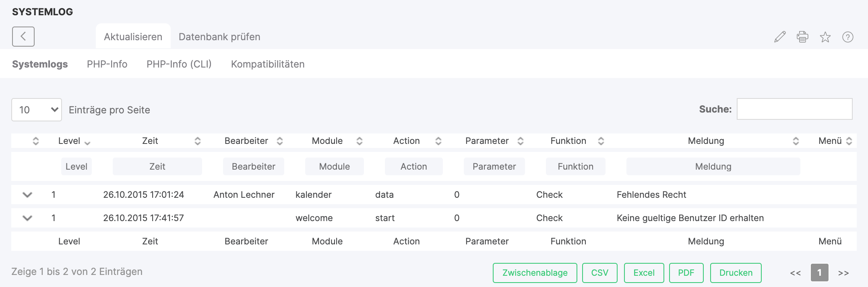Click the pencil edit icon

pos(780,37)
